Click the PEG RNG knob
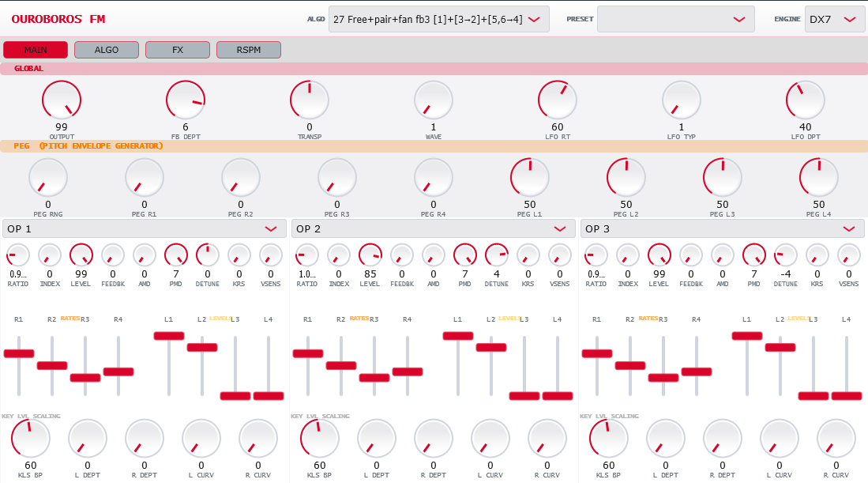The image size is (868, 483). point(48,178)
